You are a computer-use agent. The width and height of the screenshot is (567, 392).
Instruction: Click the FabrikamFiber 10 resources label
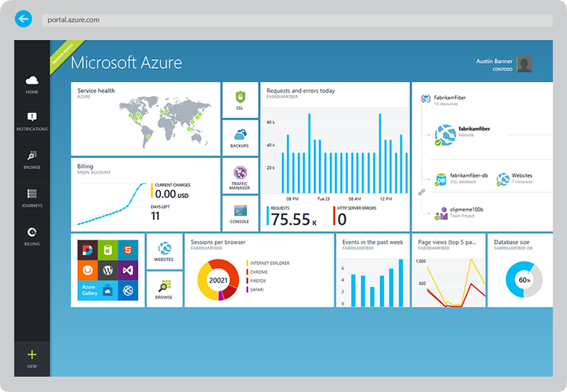coord(450,100)
